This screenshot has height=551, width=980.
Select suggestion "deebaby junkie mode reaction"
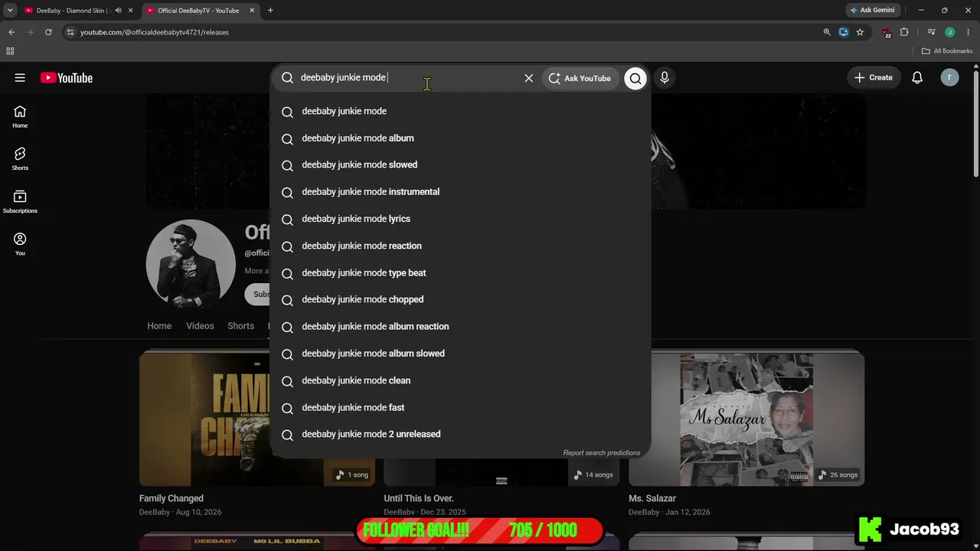[x=460, y=246]
